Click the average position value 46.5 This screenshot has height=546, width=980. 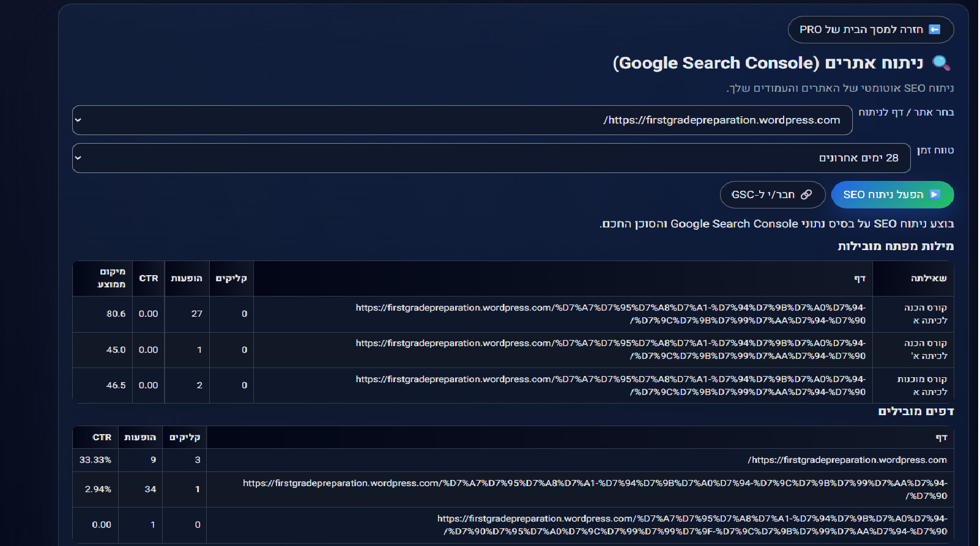click(x=116, y=385)
